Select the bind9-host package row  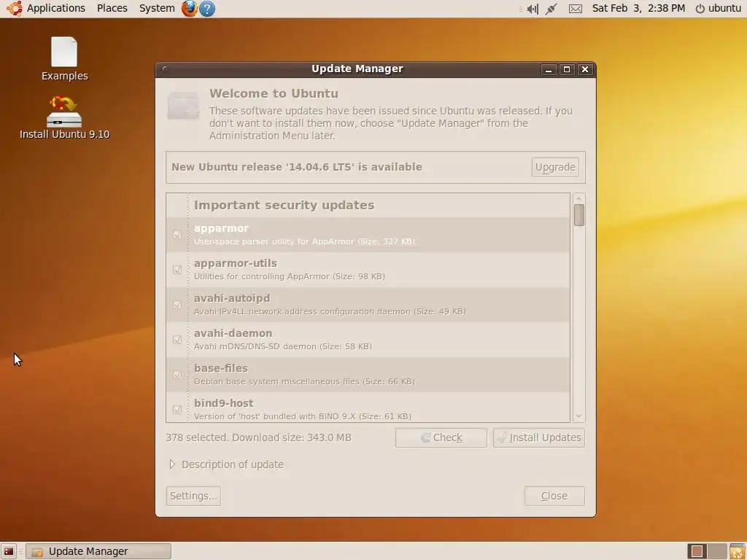coord(368,408)
